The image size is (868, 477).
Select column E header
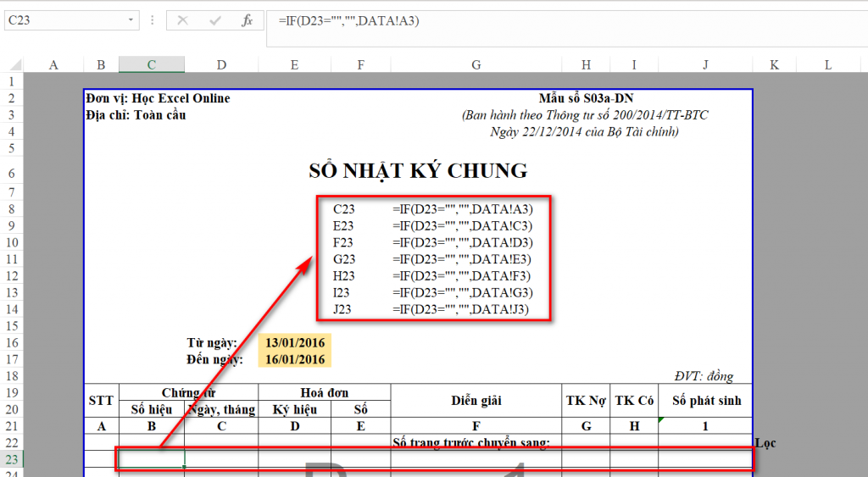click(x=294, y=64)
